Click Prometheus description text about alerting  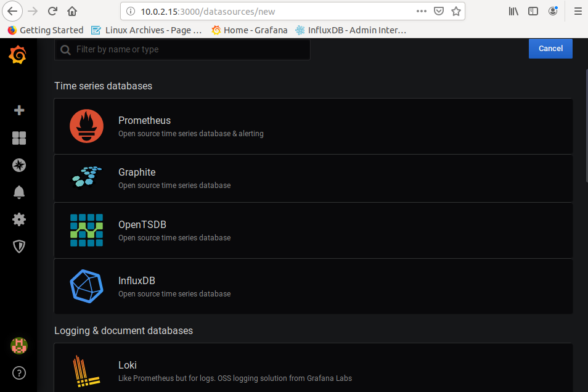click(x=191, y=134)
